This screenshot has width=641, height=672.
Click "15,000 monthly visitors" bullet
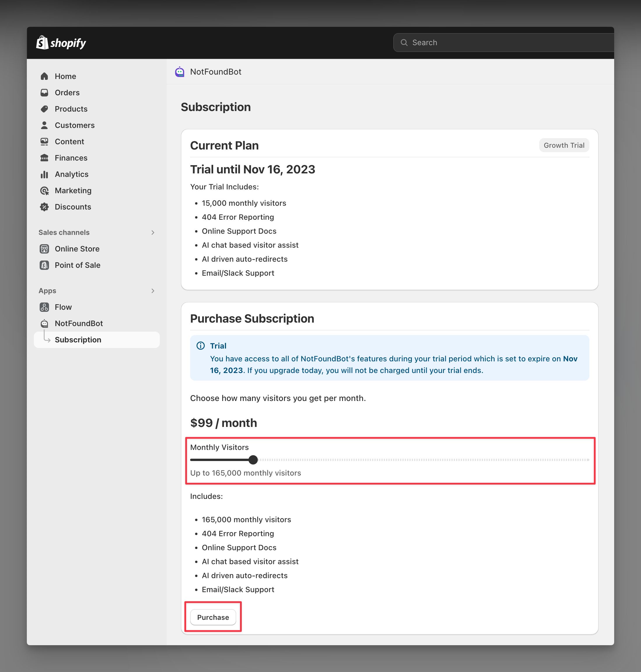click(244, 203)
